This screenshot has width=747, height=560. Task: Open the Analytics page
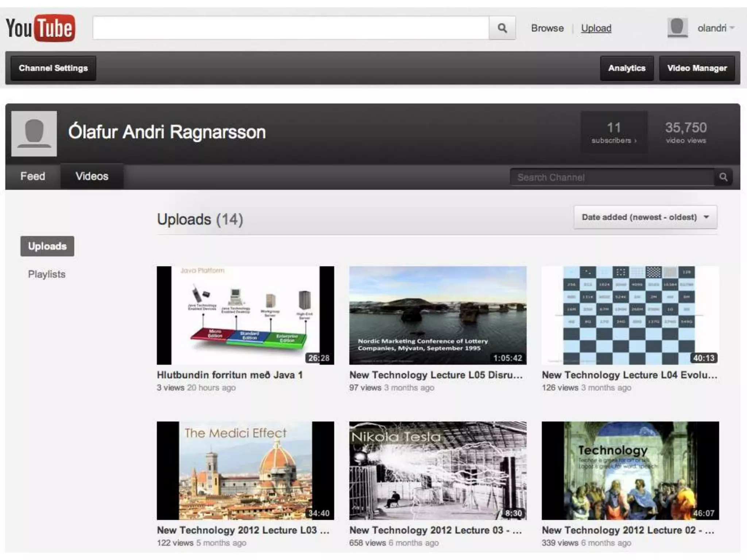pos(626,68)
